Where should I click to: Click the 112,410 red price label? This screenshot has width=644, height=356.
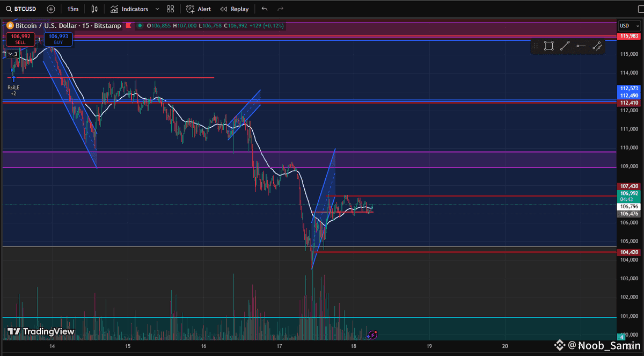[628, 103]
